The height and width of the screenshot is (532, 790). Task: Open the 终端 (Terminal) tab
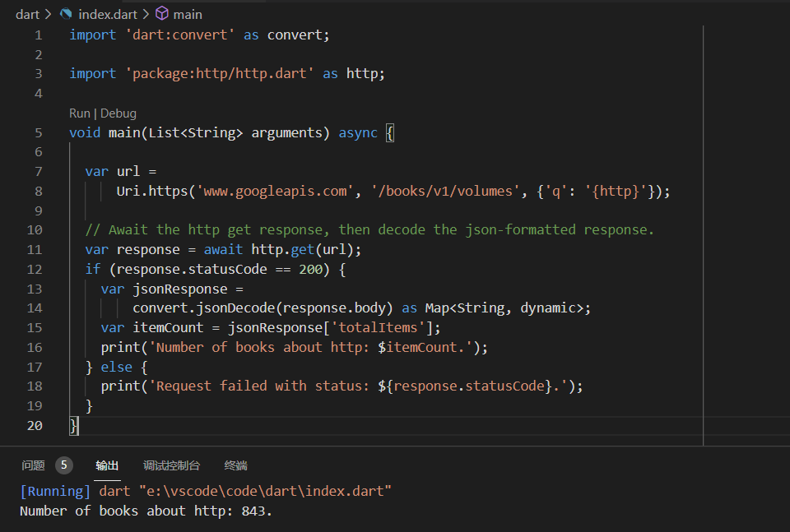pos(236,465)
